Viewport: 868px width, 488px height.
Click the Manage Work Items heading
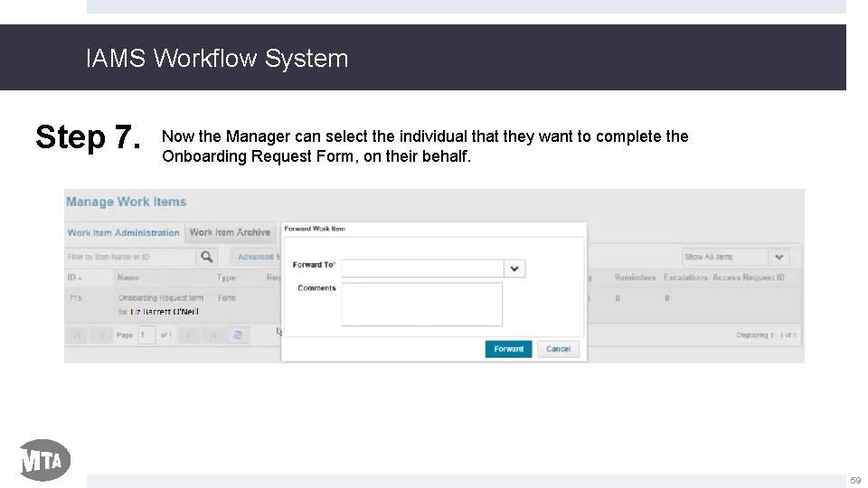click(127, 202)
